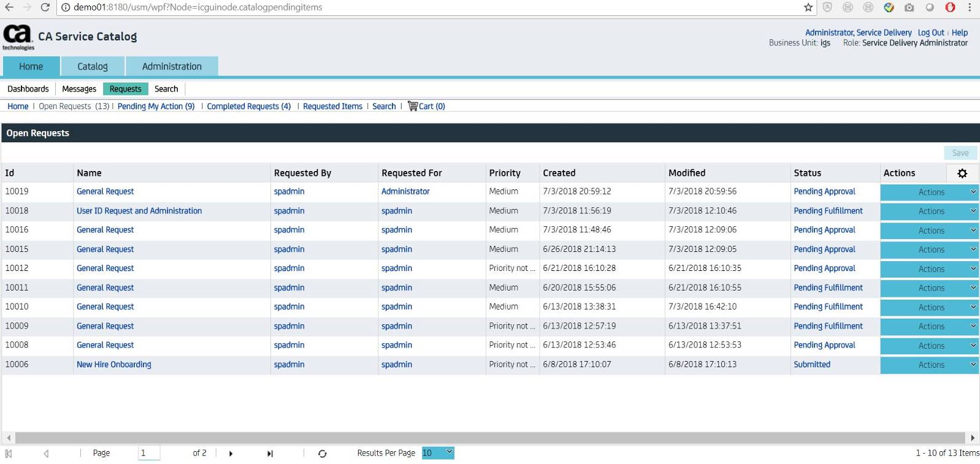Select the Requests submenu
Viewport: 980px width, 464px height.
point(126,89)
